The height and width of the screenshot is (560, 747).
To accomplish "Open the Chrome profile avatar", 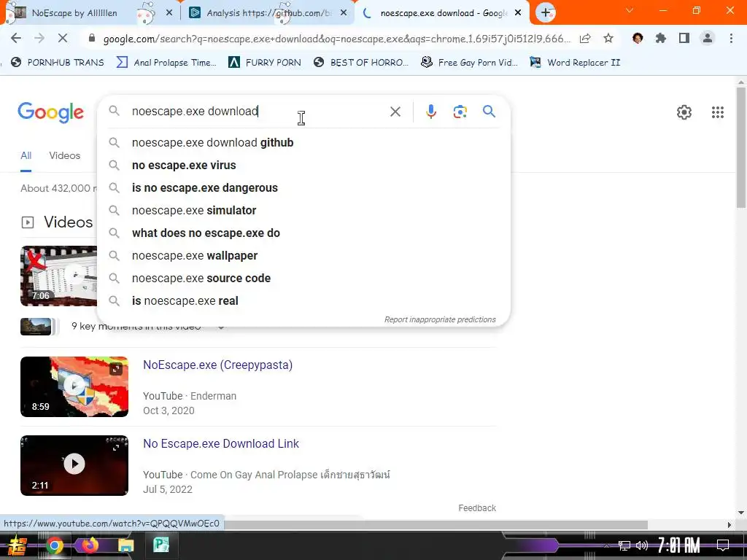I will tap(708, 38).
